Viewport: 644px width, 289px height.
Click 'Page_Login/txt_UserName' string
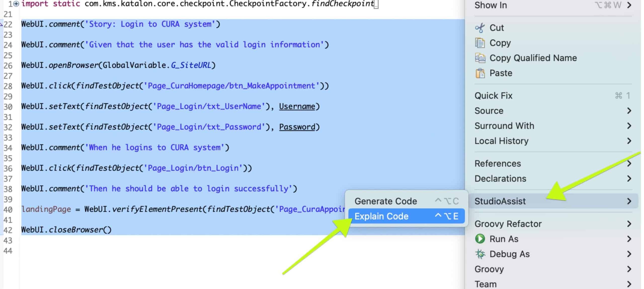[209, 106]
